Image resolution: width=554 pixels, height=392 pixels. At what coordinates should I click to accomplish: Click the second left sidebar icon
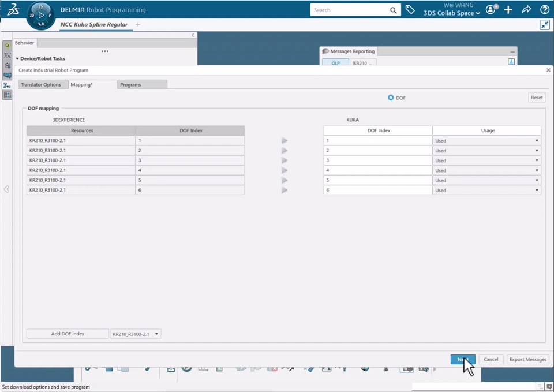pyautogui.click(x=7, y=55)
